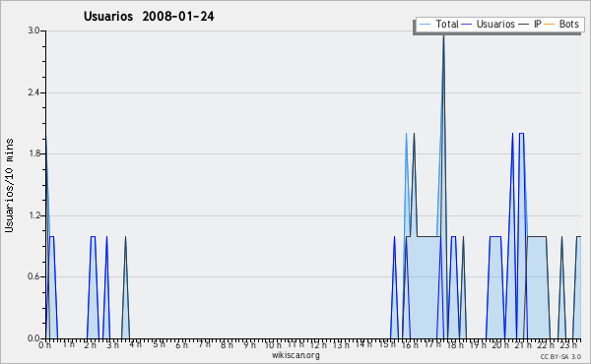Click the 2.4 y-axis value
The width and height of the screenshot is (591, 364).
point(33,92)
